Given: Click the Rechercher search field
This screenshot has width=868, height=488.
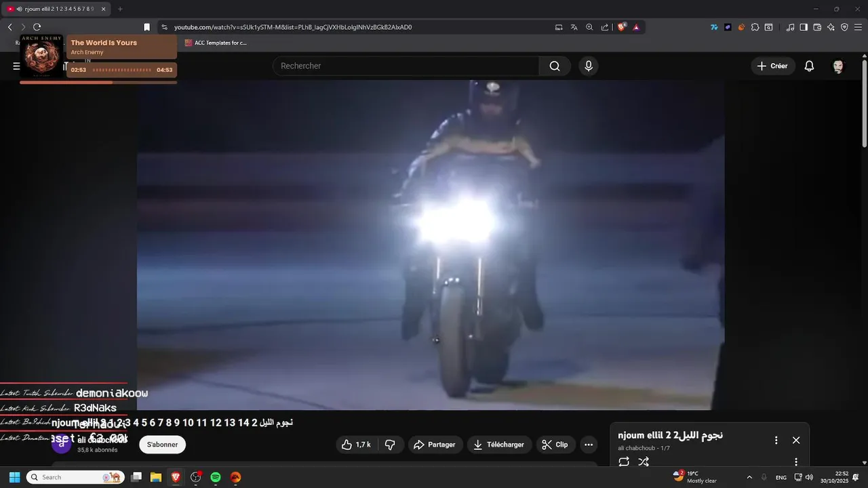Looking at the screenshot, I should (x=407, y=66).
